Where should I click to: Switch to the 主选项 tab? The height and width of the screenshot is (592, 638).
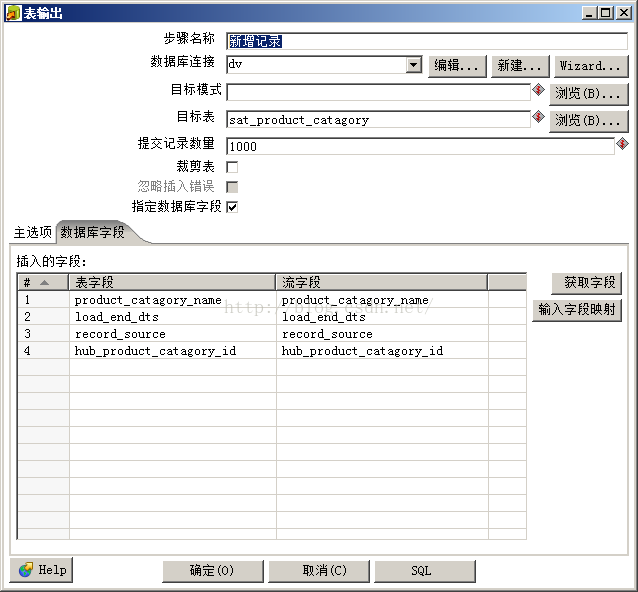pyautogui.click(x=33, y=232)
